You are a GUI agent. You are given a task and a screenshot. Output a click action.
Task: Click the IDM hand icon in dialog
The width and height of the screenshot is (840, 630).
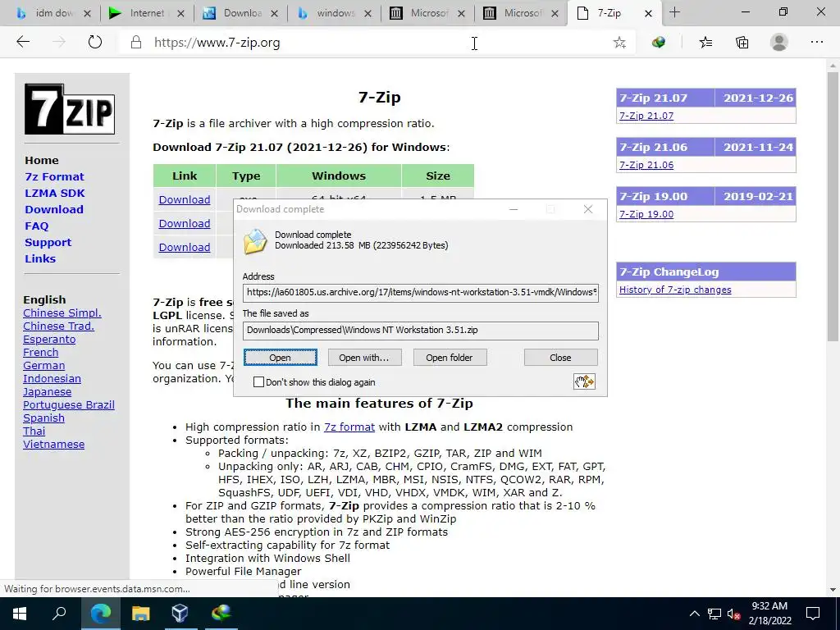[584, 381]
